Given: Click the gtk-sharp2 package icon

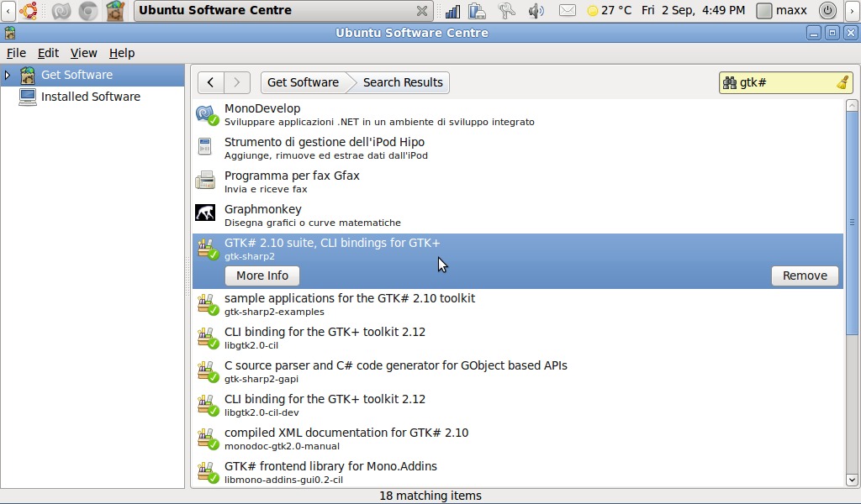Looking at the screenshot, I should 208,249.
